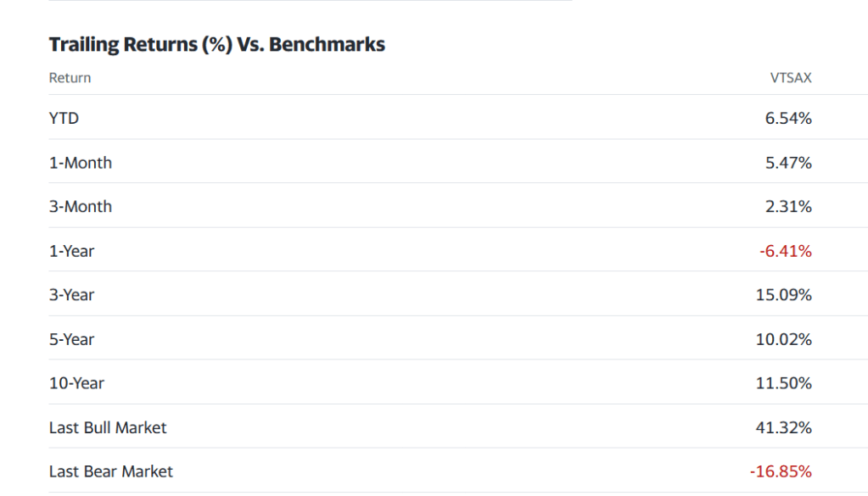Click the 15.09% three-year return value
This screenshot has height=496, width=868.
pyautogui.click(x=784, y=295)
